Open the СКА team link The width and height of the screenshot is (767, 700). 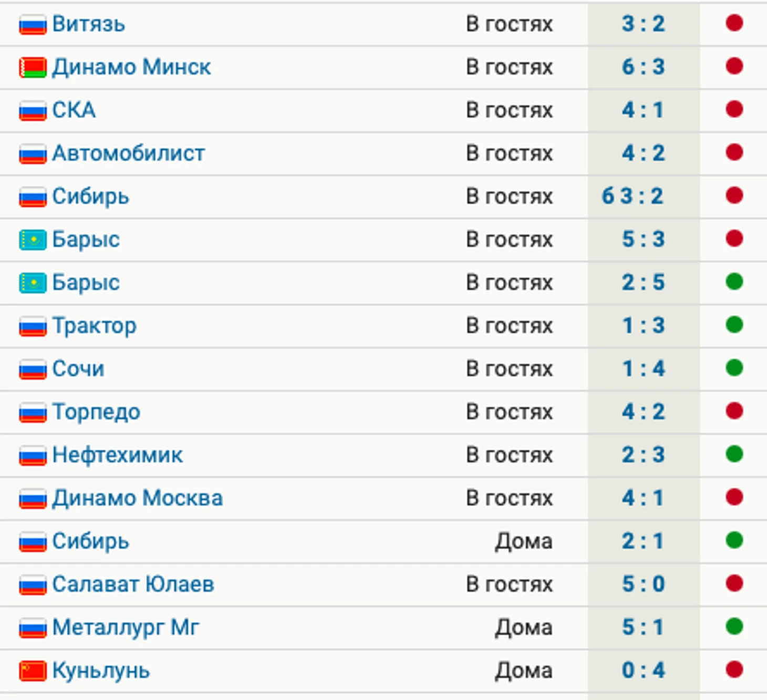point(74,110)
